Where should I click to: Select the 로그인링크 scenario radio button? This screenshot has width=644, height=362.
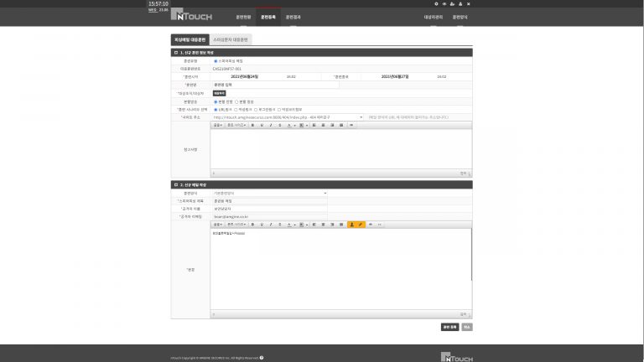[256, 110]
